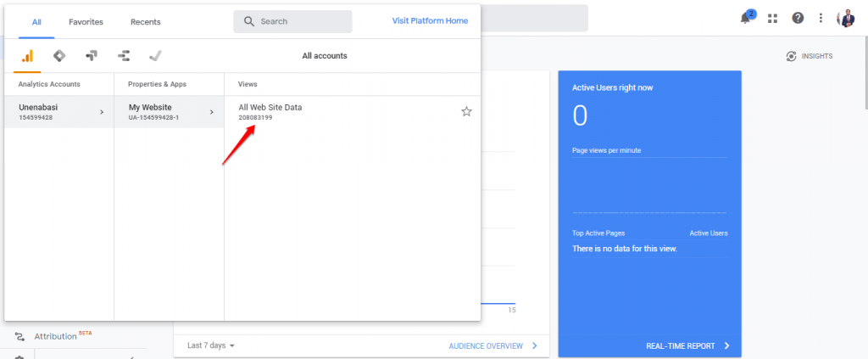Select the Surveys checkmark product icon
The width and height of the screenshot is (868, 359).
pyautogui.click(x=155, y=56)
